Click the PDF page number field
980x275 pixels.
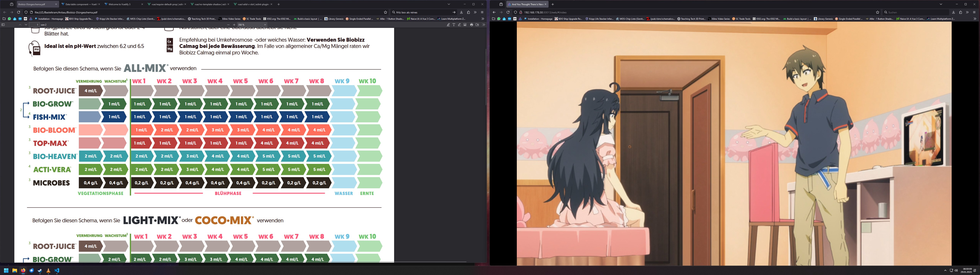click(x=34, y=25)
